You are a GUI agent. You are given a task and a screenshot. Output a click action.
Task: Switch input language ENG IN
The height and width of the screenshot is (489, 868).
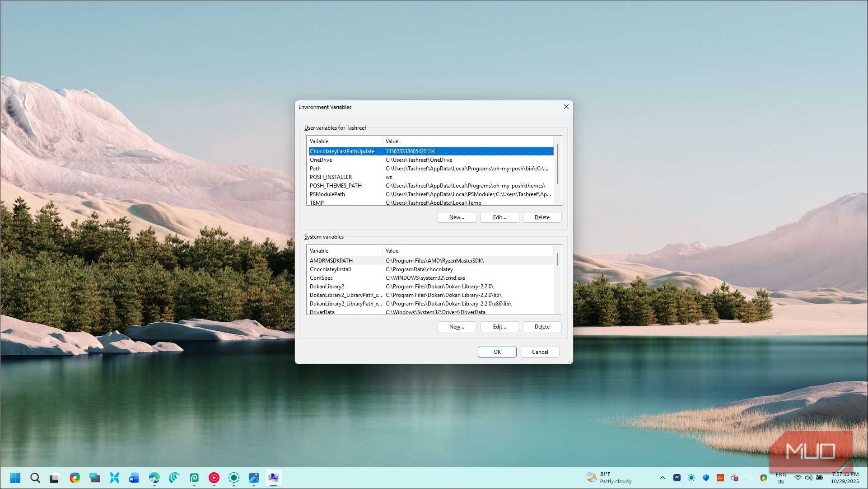[x=780, y=478]
